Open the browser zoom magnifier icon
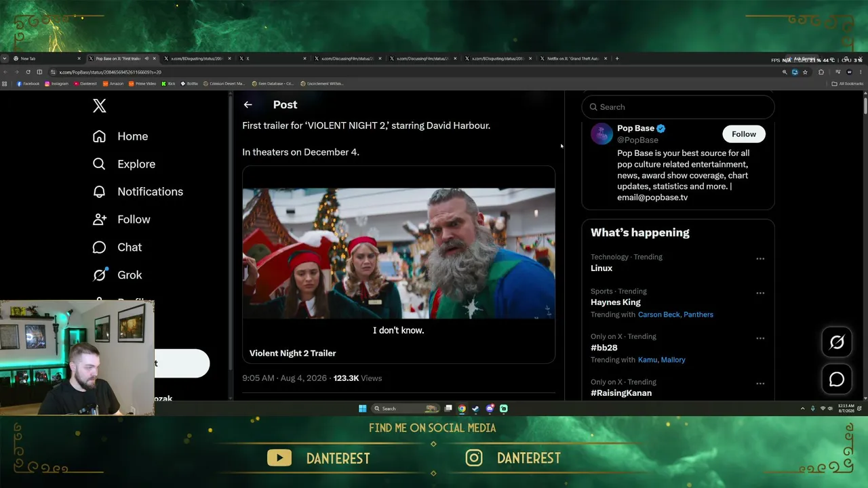 (x=785, y=72)
